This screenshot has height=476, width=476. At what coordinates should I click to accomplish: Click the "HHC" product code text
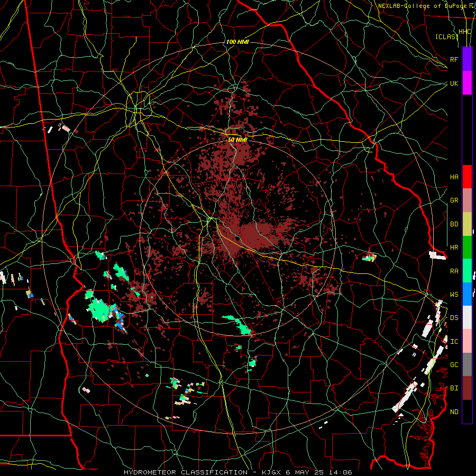tap(465, 32)
